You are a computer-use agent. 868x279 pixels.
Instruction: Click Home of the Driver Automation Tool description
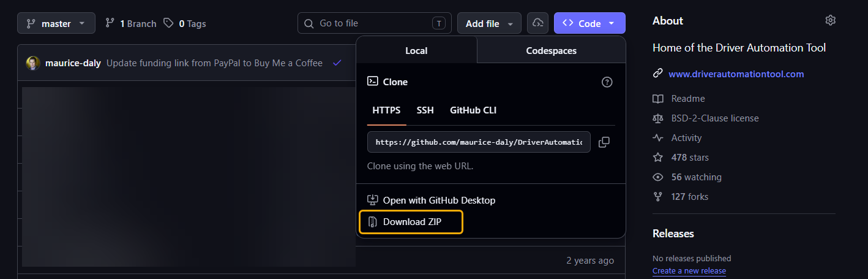[739, 47]
